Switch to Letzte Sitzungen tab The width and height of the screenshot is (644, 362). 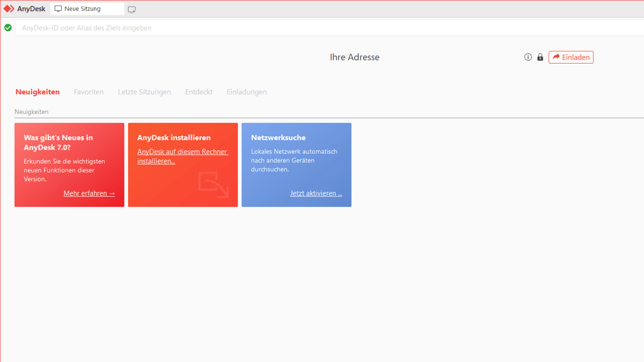(x=144, y=92)
